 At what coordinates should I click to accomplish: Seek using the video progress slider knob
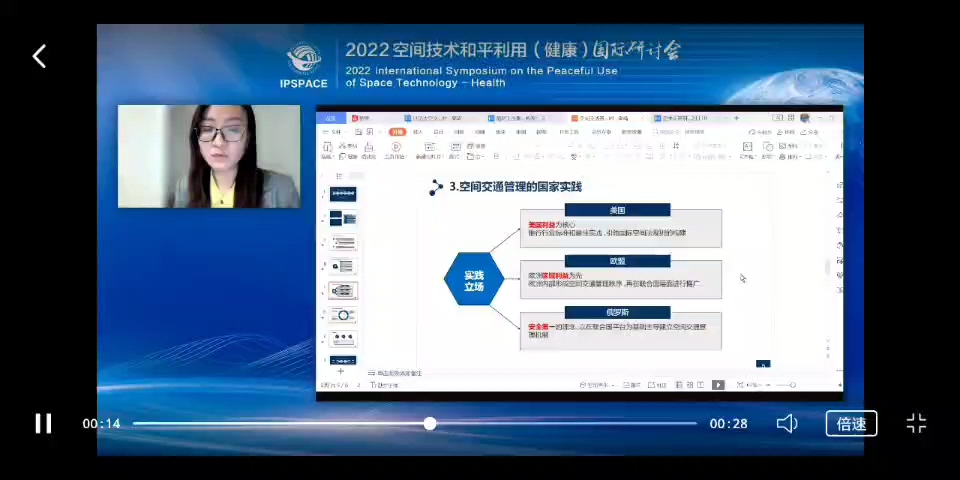(430, 423)
